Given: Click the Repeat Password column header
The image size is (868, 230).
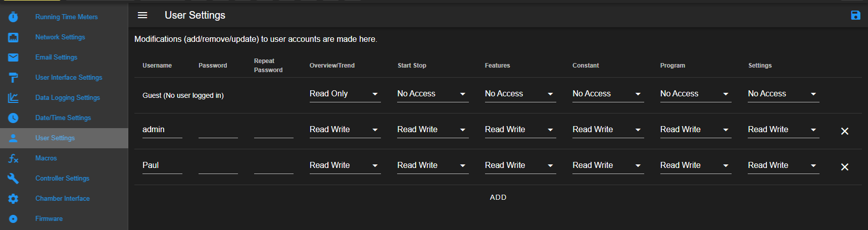Looking at the screenshot, I should click(x=268, y=66).
